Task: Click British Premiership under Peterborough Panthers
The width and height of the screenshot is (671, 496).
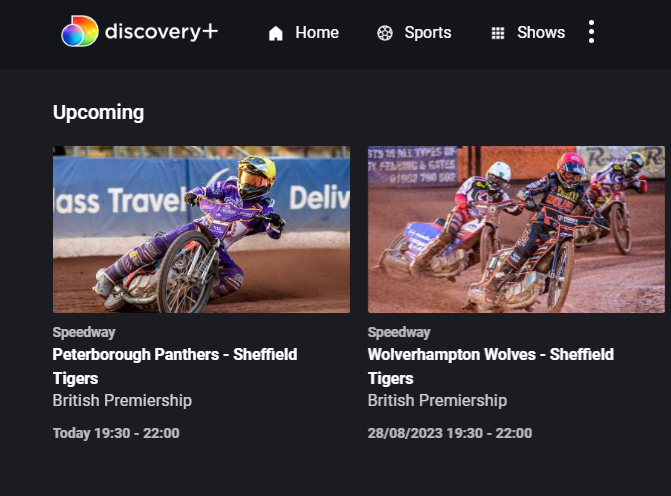Action: tap(122, 401)
